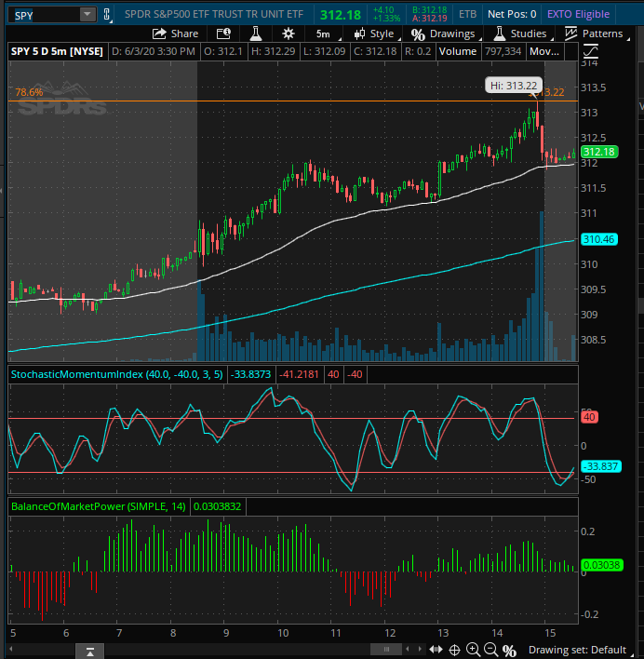Click the -33.8373 SMI value
This screenshot has height=659, width=644.
coord(251,374)
